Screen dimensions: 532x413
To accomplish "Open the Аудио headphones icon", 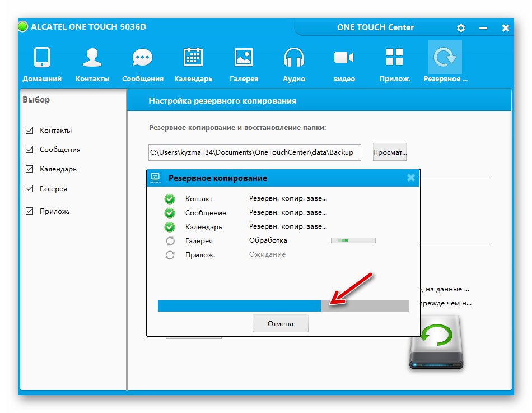I will (294, 57).
